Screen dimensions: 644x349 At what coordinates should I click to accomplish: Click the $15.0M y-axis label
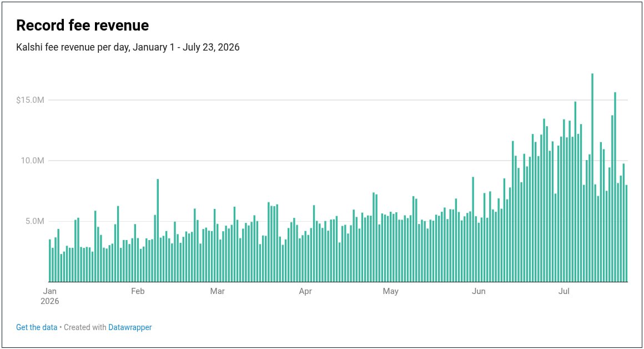pos(30,100)
